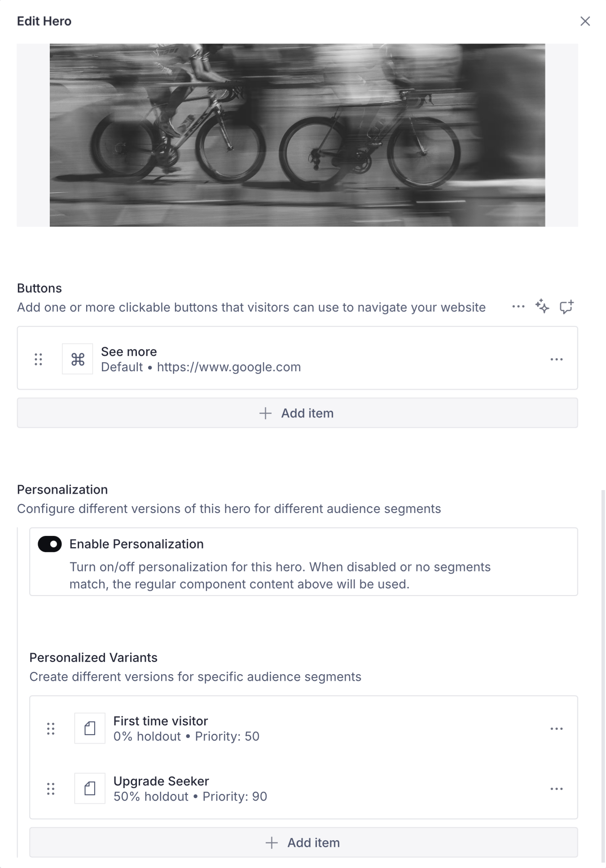Screen dimensions: 606x868
Task: Grab drag handle of See more item
Action: 39,359
